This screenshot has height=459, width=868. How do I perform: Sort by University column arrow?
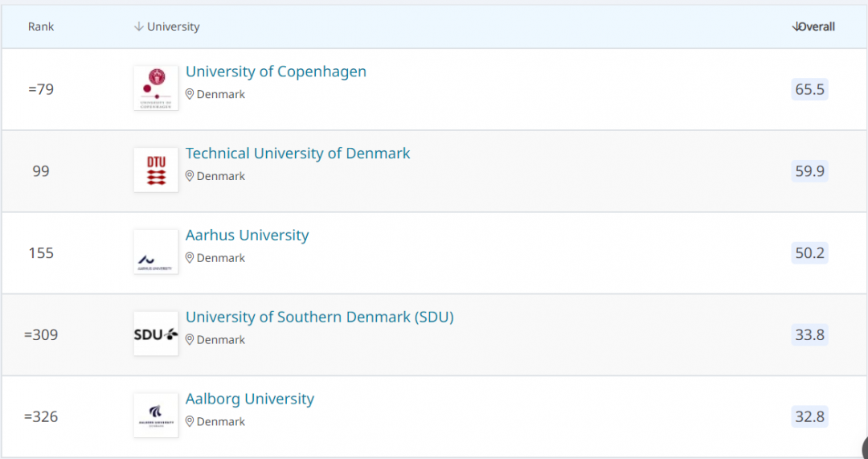click(x=139, y=27)
